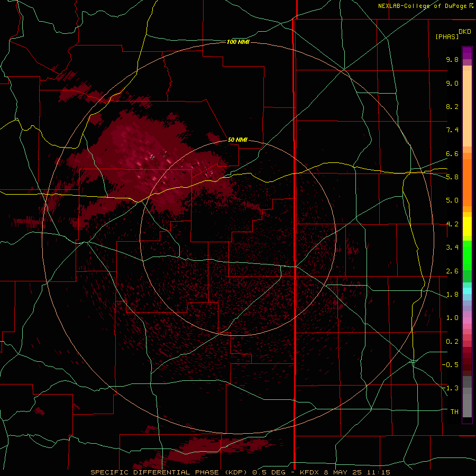476x476 pixels.
Task: Pick the cyan segment of color scale
Action: coord(467,291)
